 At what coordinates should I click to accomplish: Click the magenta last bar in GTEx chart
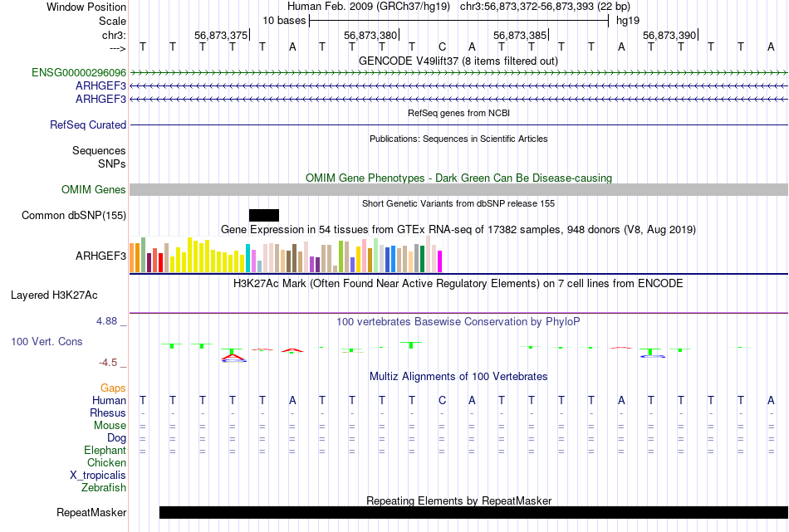[x=439, y=261]
